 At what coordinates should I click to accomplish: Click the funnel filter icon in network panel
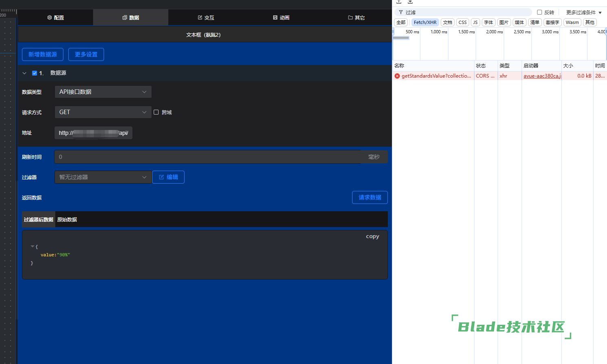tap(401, 12)
